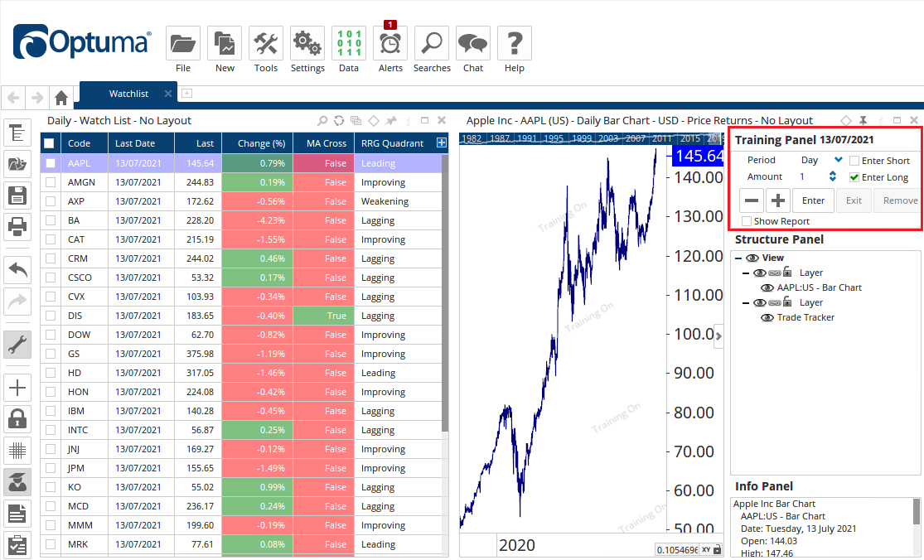Click the Exit button in Training Panel
Image resolution: width=924 pixels, height=560 pixels.
point(854,200)
